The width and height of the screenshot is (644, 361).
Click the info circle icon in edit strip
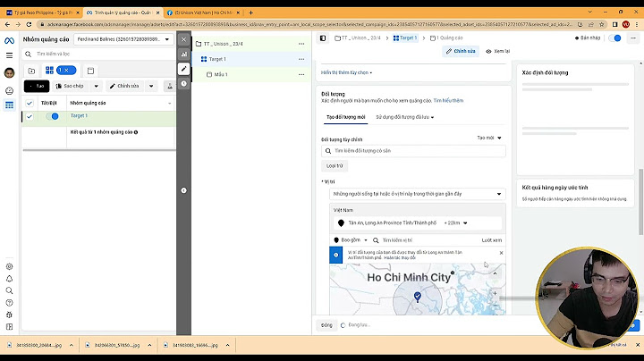183,190
